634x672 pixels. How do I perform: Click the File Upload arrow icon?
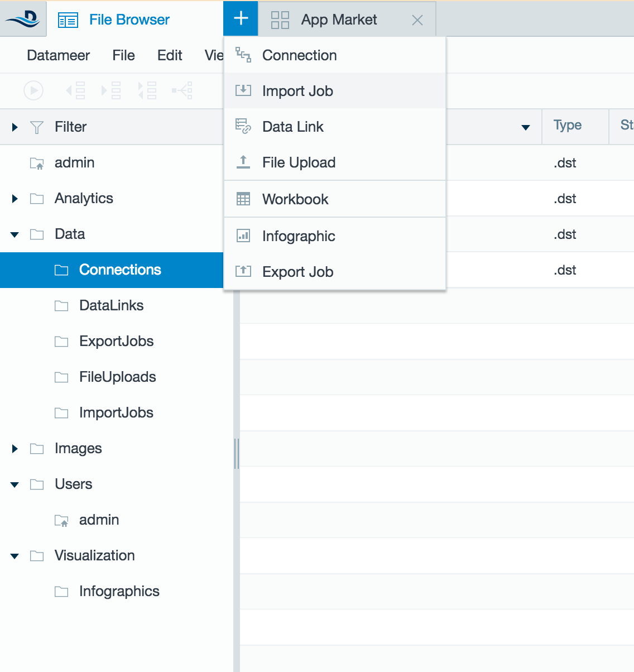point(243,162)
